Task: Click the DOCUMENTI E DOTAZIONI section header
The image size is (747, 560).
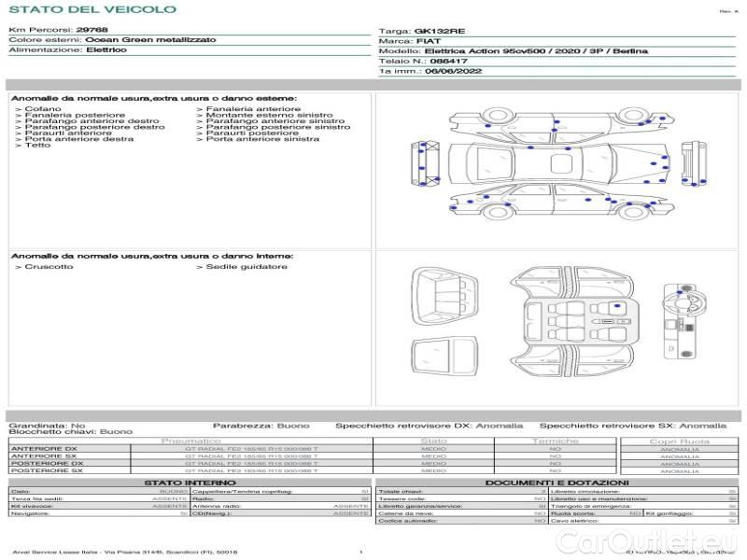Action: coord(557,482)
